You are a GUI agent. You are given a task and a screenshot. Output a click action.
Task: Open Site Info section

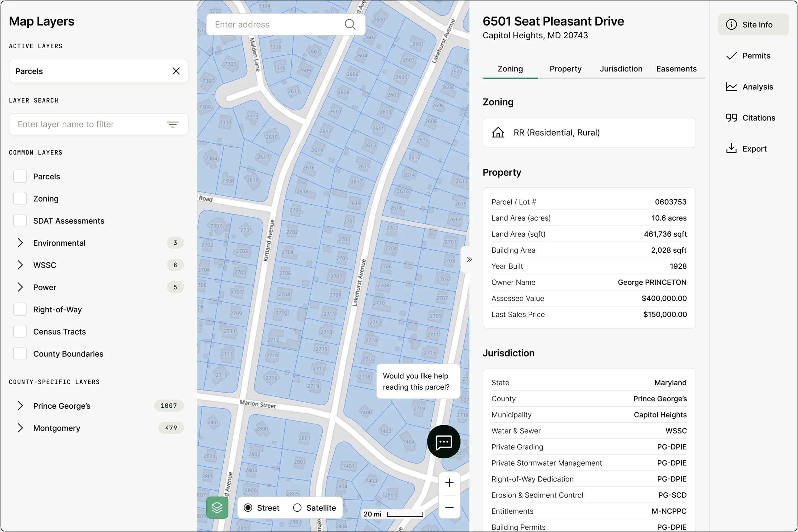[753, 24]
